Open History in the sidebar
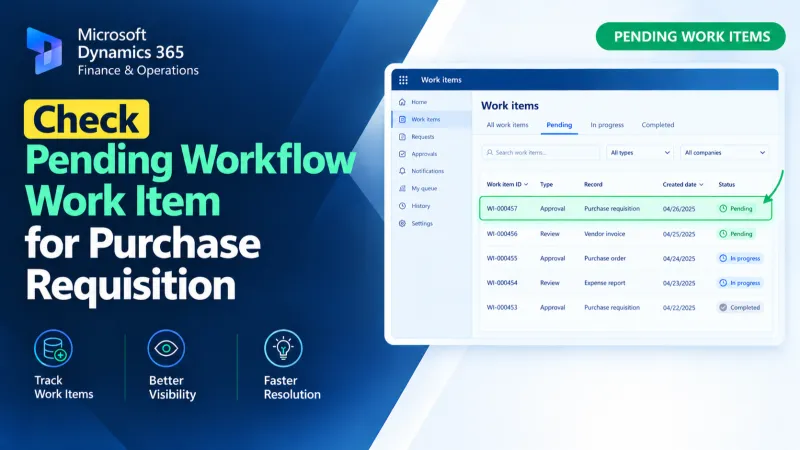The height and width of the screenshot is (450, 800). point(432,206)
